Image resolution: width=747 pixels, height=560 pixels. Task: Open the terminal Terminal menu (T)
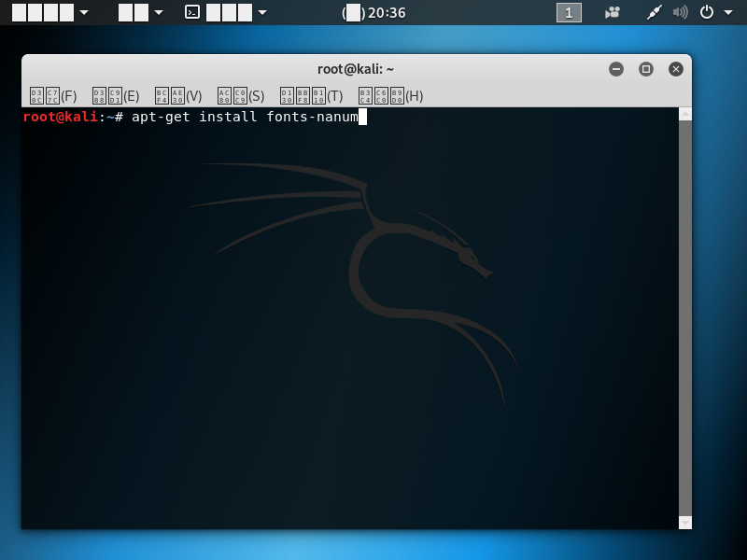click(x=311, y=96)
